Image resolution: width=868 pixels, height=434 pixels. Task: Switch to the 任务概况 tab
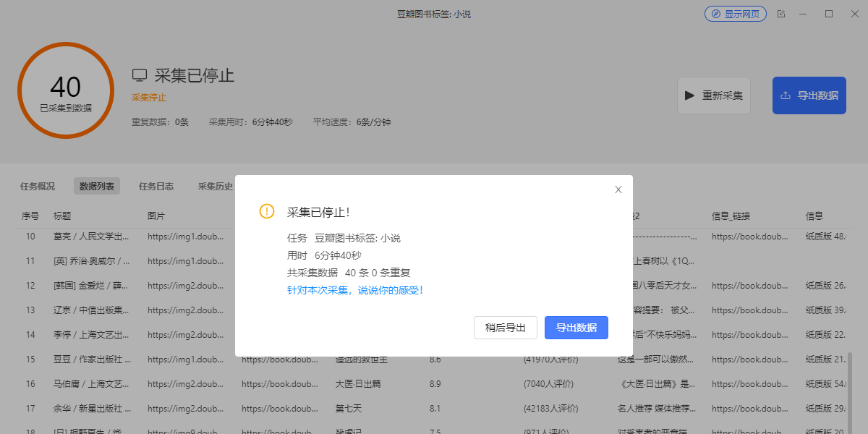click(x=38, y=186)
